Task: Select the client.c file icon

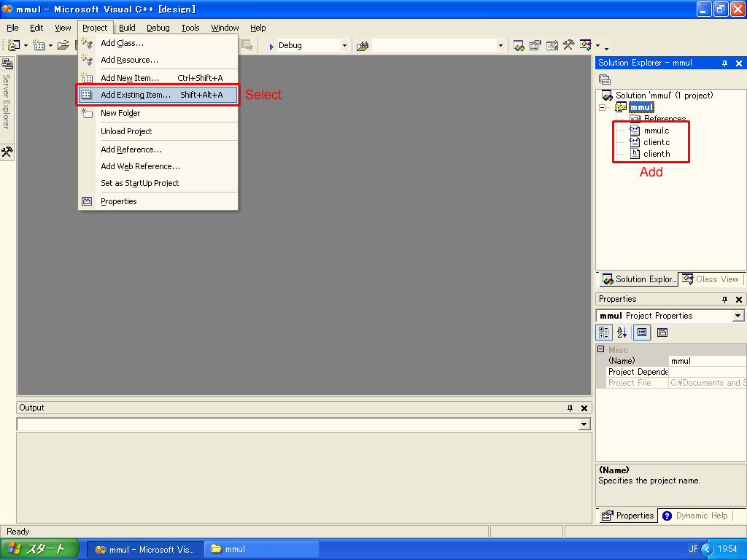Action: (x=635, y=142)
